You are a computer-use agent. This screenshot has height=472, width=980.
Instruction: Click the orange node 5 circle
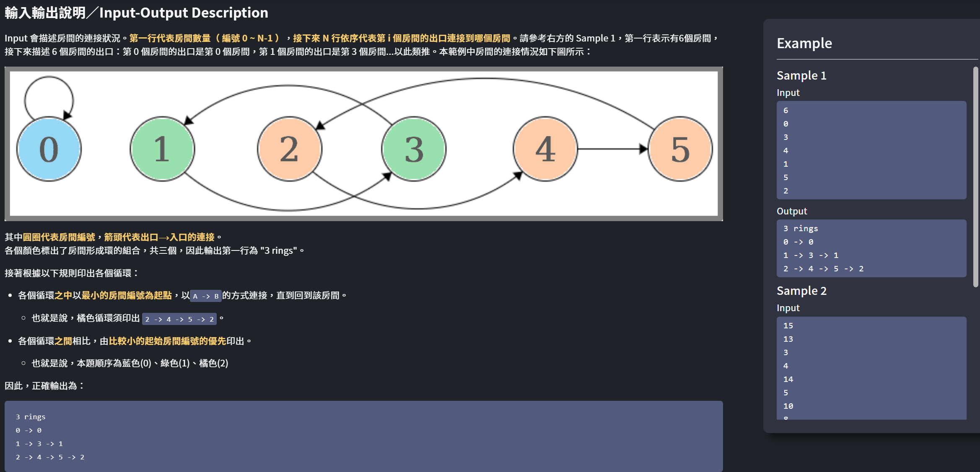click(x=680, y=149)
